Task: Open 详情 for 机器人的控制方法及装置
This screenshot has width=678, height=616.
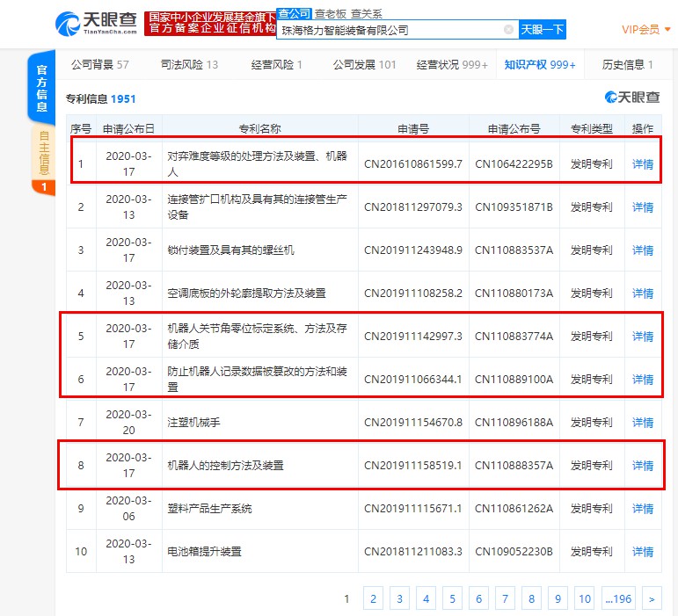Action: click(x=643, y=465)
